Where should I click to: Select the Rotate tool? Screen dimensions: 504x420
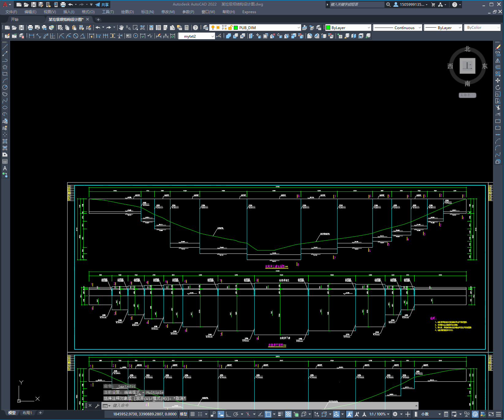pyautogui.click(x=498, y=87)
